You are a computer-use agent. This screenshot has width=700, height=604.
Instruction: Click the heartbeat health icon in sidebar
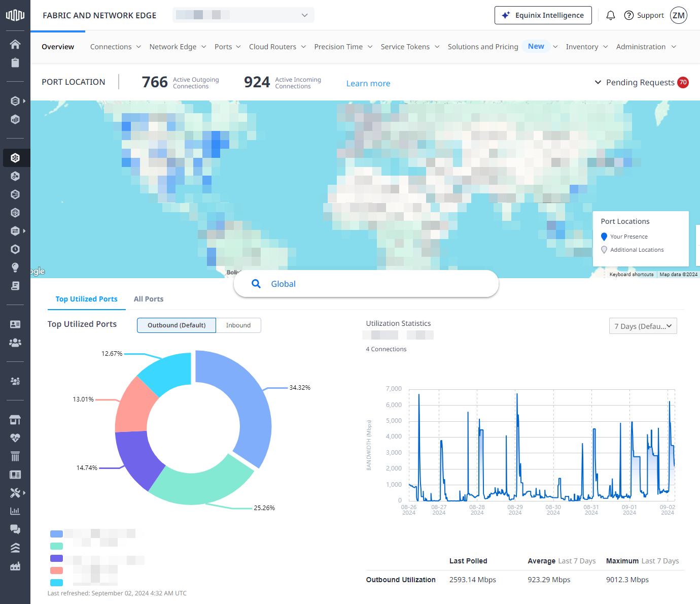(15, 438)
